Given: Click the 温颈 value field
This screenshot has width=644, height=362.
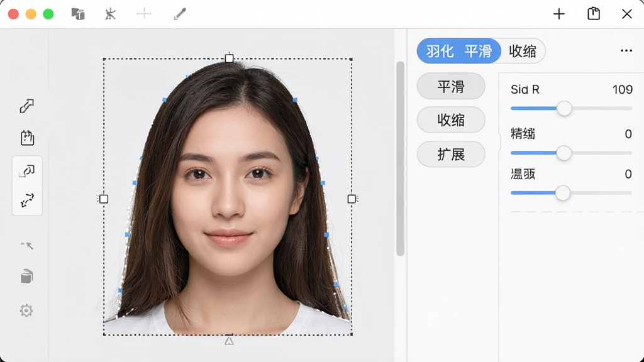Looking at the screenshot, I should pos(628,174).
